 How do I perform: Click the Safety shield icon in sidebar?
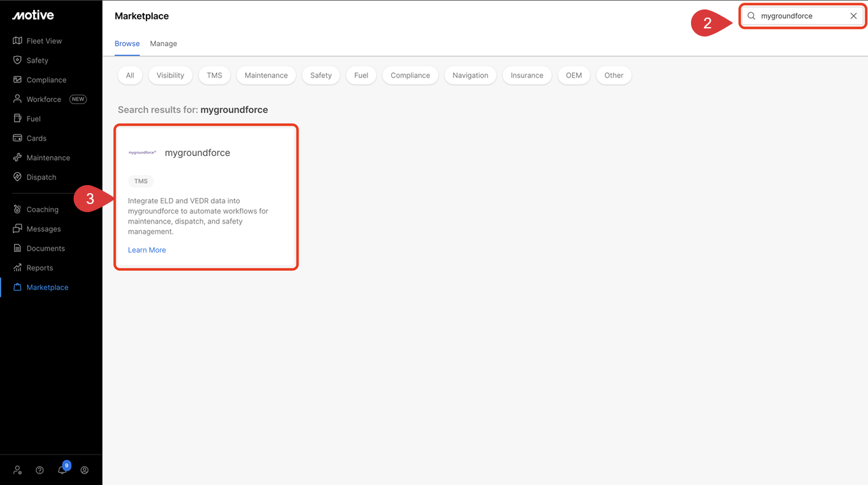click(x=18, y=60)
